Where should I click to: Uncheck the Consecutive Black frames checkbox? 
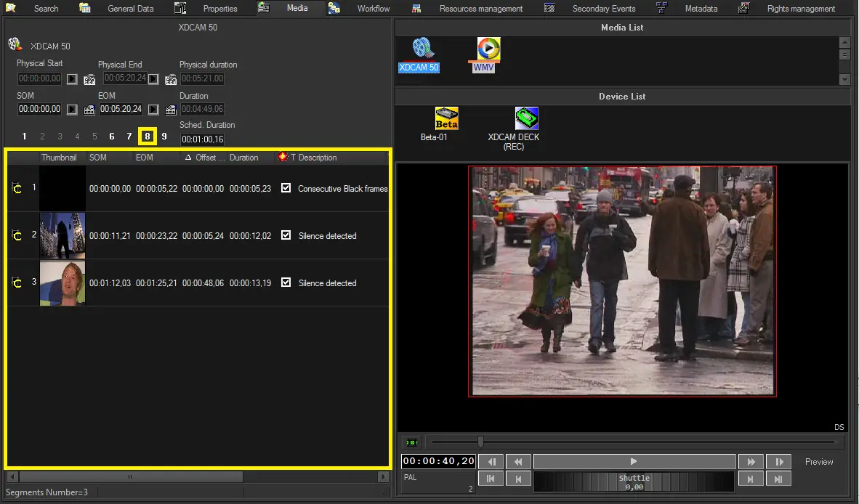(x=286, y=188)
